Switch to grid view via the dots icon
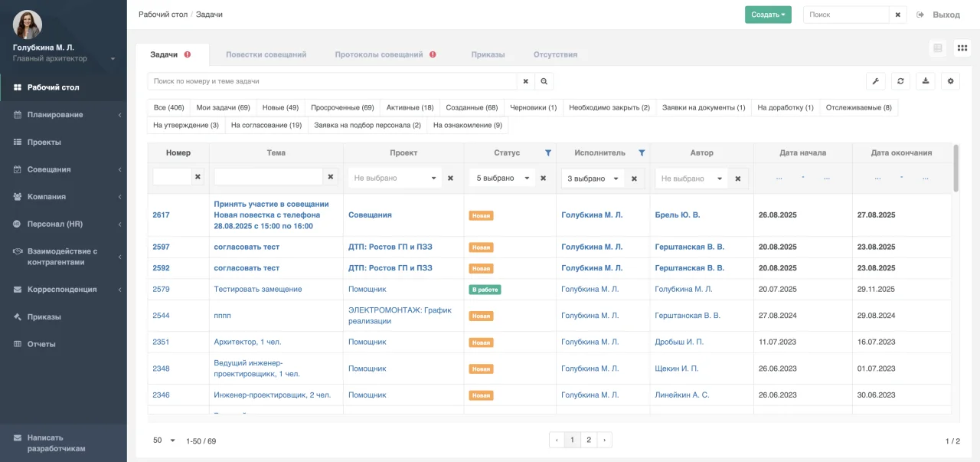 click(962, 48)
